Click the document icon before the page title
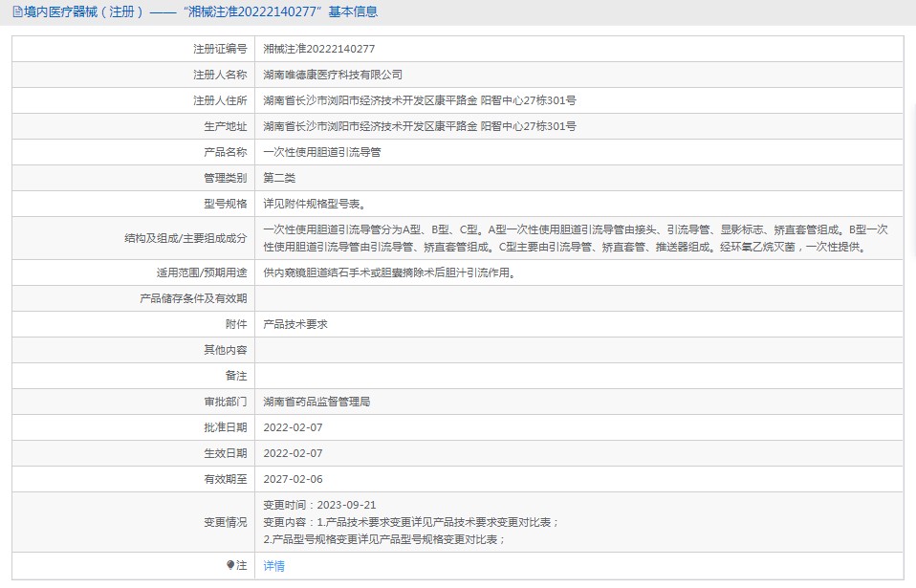Screen dimensions: 916x588 click(x=17, y=11)
